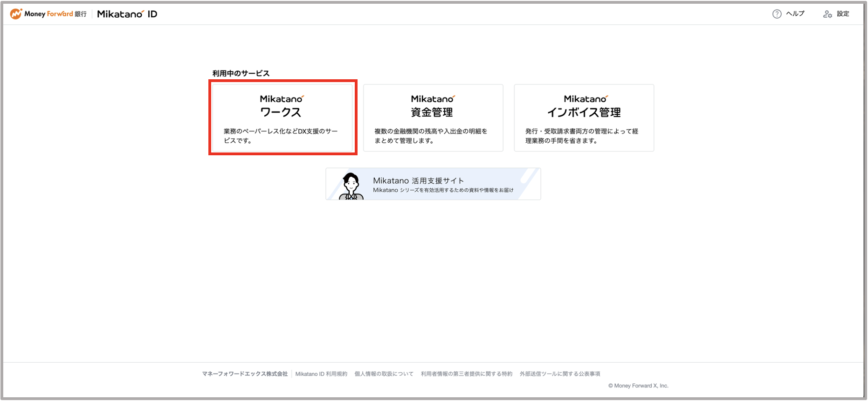Open the Mikatano ワークス service card
Screen dimensions: 868x401
coord(282,118)
